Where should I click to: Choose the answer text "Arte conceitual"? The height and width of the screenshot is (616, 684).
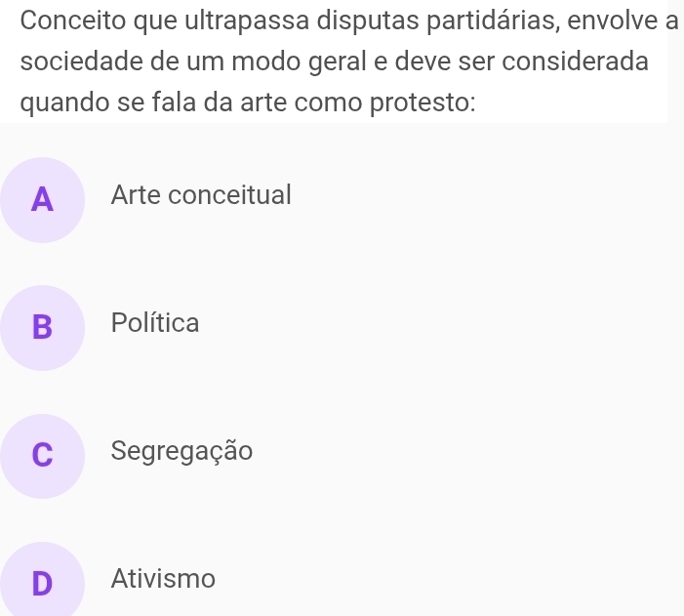click(x=201, y=195)
